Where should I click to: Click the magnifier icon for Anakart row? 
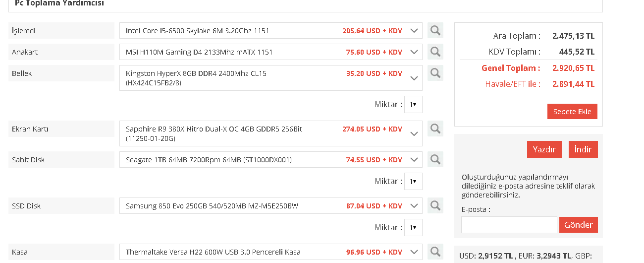point(435,52)
